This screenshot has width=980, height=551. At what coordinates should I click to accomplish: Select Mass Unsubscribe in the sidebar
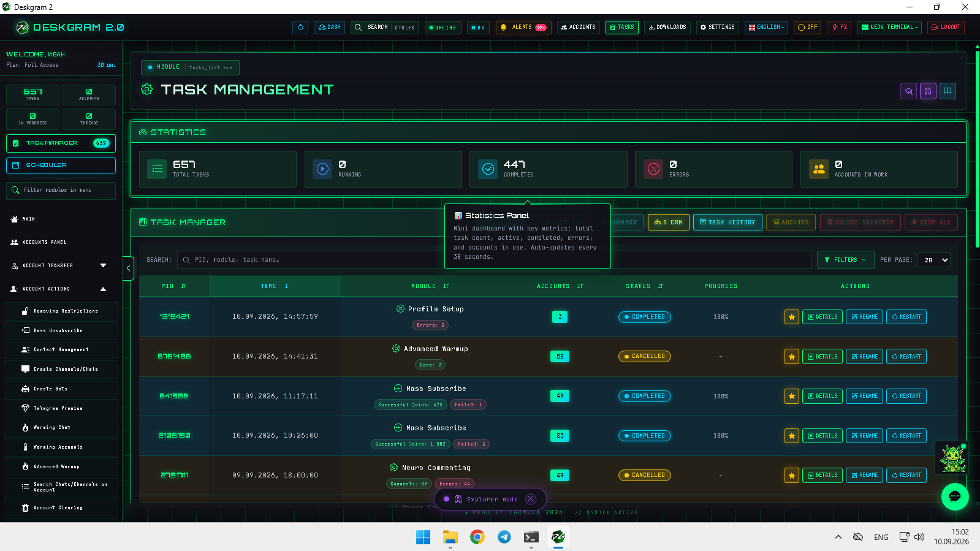click(x=61, y=330)
